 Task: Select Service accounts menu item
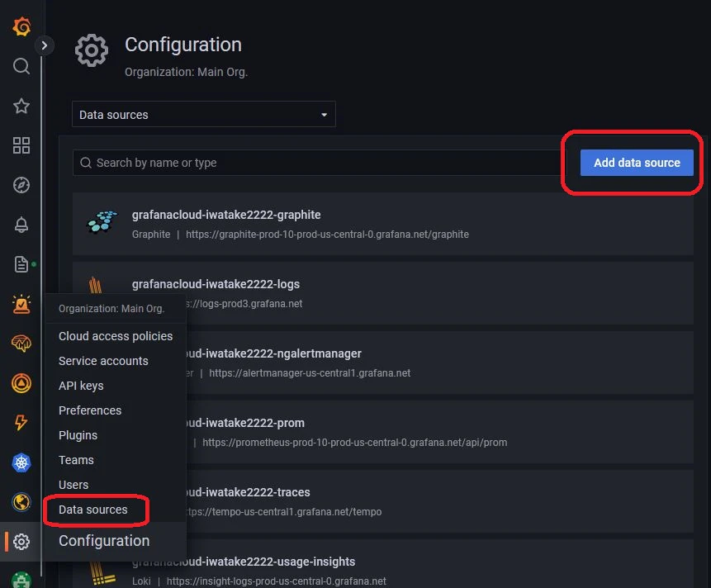[x=103, y=361]
